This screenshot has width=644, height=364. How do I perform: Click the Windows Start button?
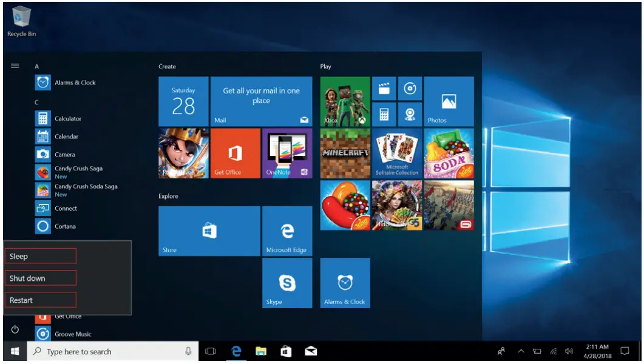(15, 351)
